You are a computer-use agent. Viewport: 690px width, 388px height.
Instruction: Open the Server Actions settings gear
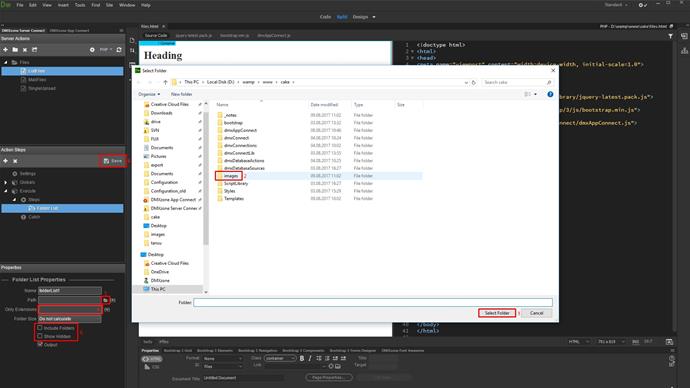92,50
